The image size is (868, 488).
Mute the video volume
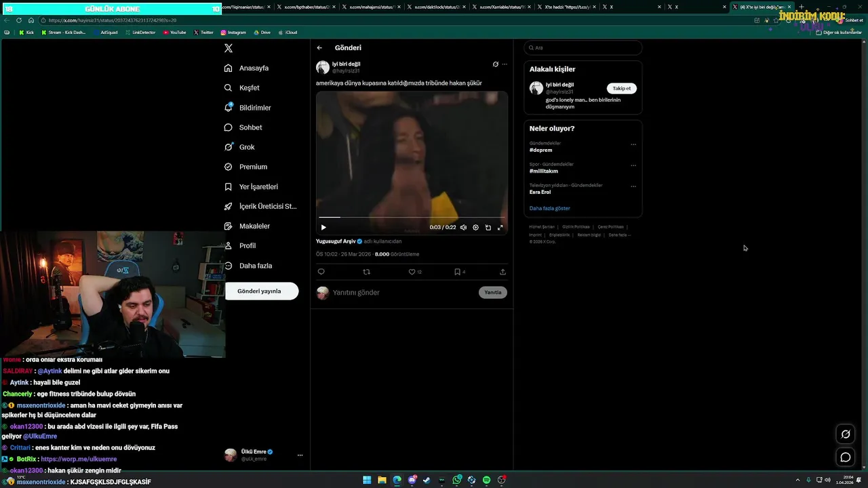click(x=463, y=228)
